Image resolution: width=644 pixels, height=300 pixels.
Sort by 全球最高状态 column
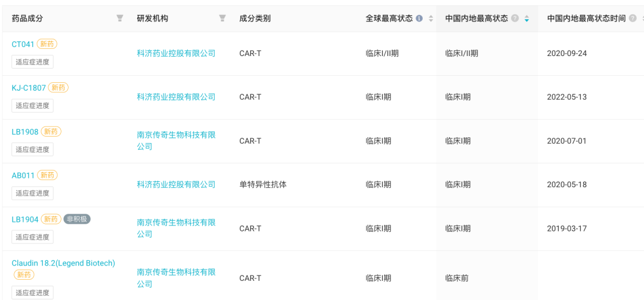[x=431, y=18]
